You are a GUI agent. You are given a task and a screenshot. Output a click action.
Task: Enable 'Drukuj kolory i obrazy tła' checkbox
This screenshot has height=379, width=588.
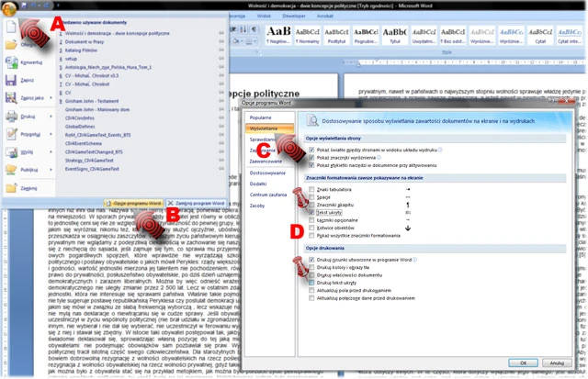[x=311, y=267]
